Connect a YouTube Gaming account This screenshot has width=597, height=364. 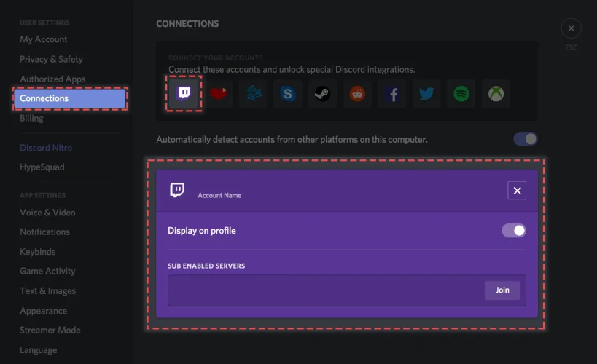tap(219, 94)
